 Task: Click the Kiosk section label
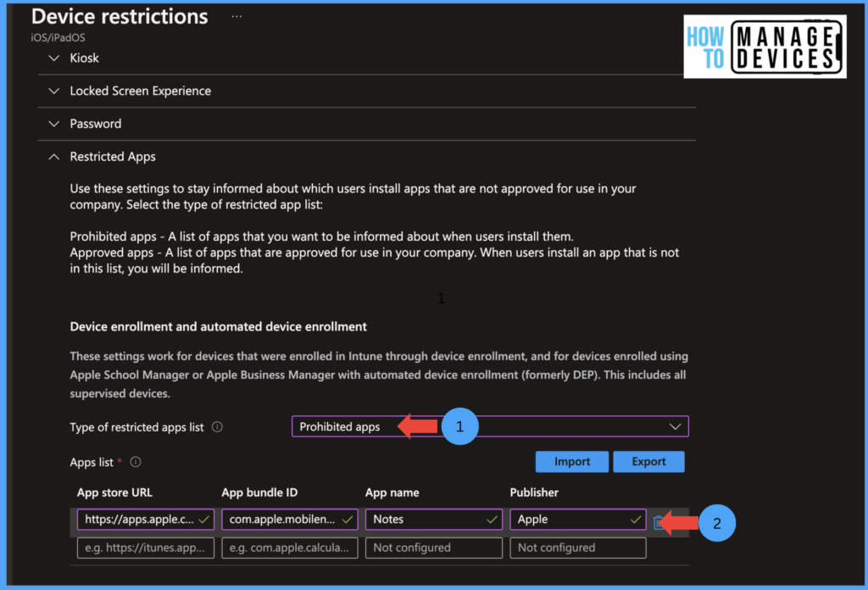[84, 58]
